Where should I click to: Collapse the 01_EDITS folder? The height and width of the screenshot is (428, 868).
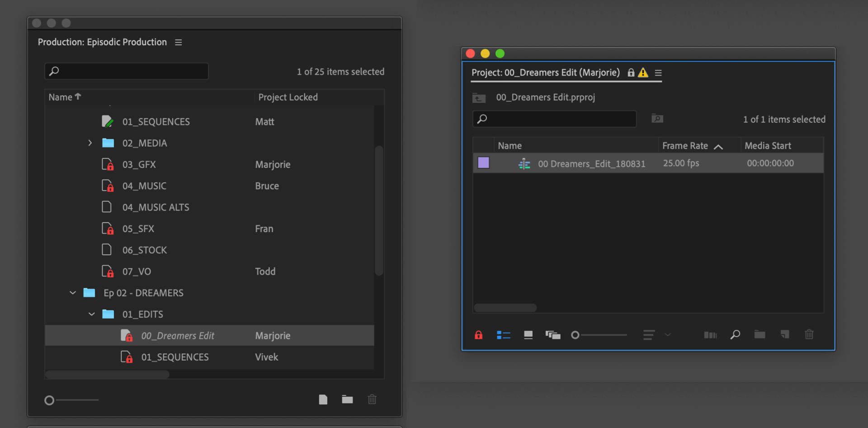coord(91,314)
